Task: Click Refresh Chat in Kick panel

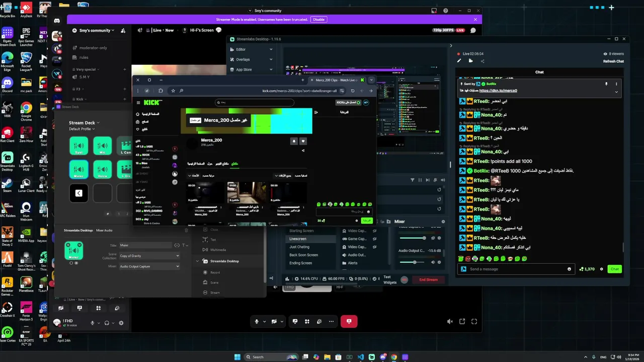Action: click(613, 61)
